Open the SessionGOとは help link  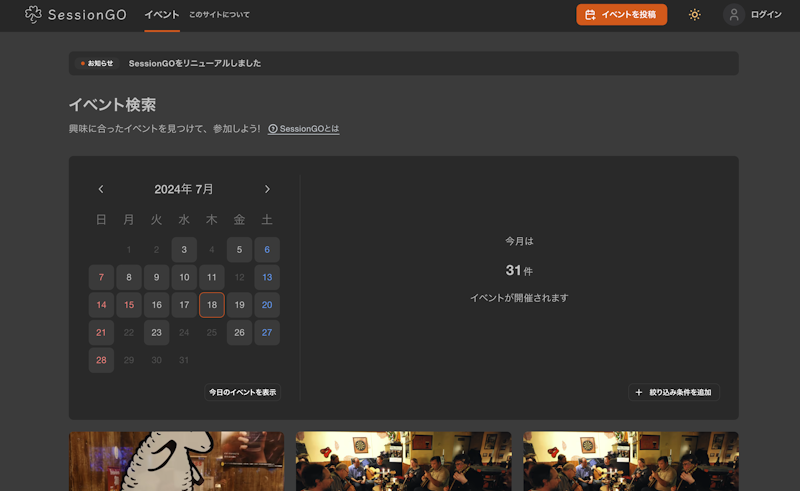click(x=304, y=129)
